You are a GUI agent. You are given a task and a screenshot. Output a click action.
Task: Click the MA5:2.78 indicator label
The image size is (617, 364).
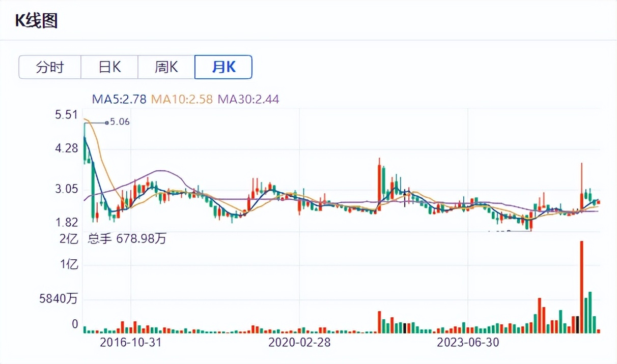tap(120, 99)
